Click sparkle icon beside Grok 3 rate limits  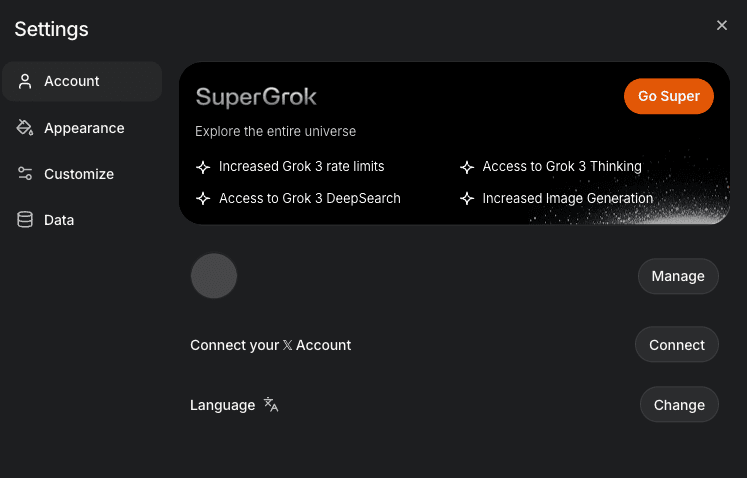tap(203, 167)
